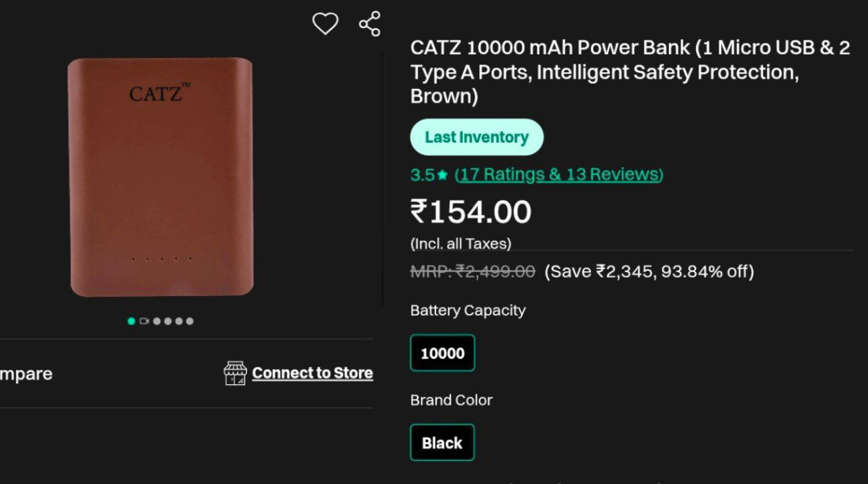This screenshot has width=868, height=484.
Task: Click the rating star icon beside 3.5
Action: (x=443, y=175)
